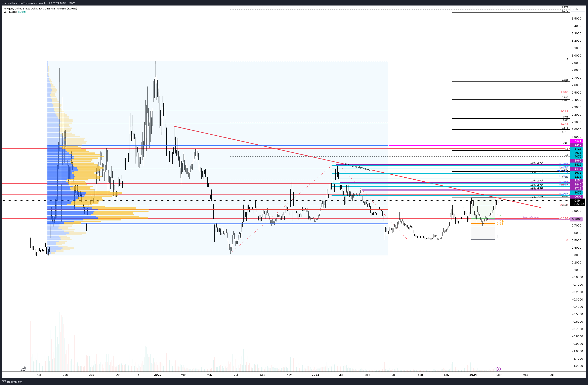Click the red 1.618 Fibonacci extension label
The height and width of the screenshot is (385, 588).
click(564, 92)
